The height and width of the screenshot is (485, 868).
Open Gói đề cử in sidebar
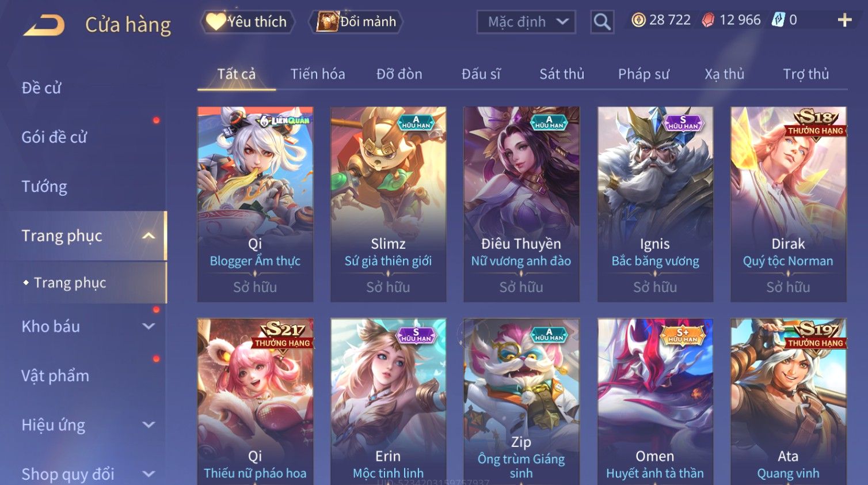point(54,137)
